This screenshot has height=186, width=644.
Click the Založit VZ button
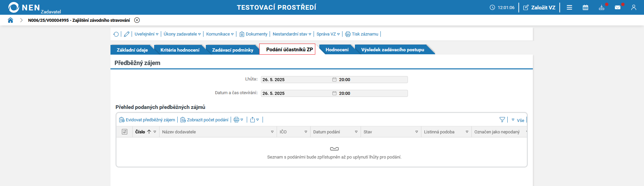539,7
